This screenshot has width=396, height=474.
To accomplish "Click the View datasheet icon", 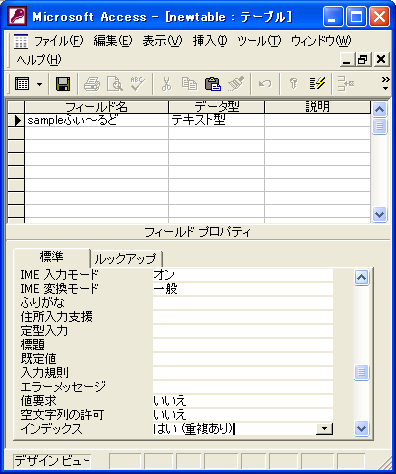I will coord(22,84).
